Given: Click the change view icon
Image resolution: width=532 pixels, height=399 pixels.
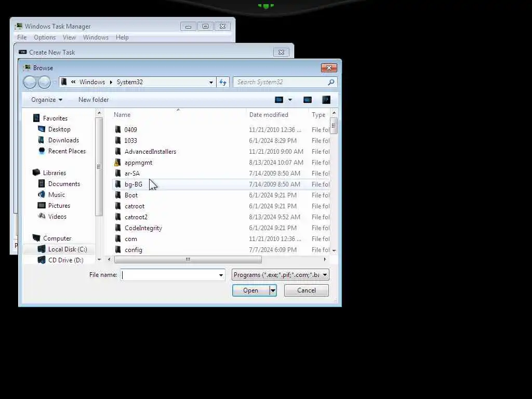Looking at the screenshot, I should click(x=279, y=100).
